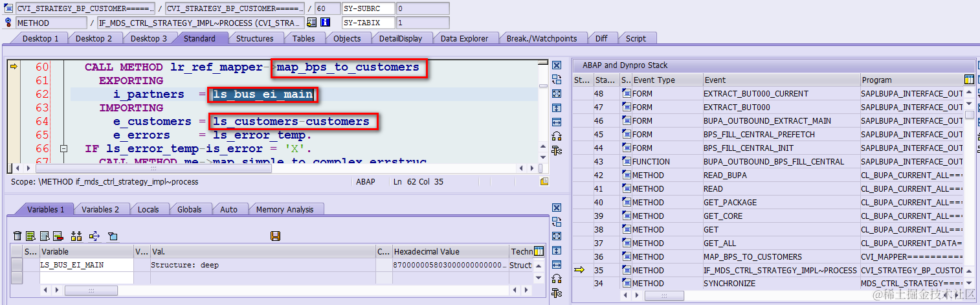Open the Script tab

coord(636,38)
